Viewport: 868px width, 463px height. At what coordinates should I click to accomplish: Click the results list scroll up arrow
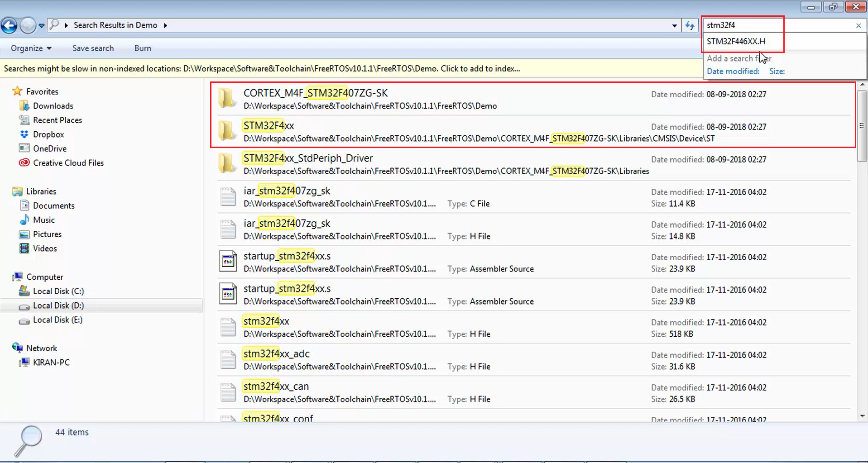(x=862, y=85)
